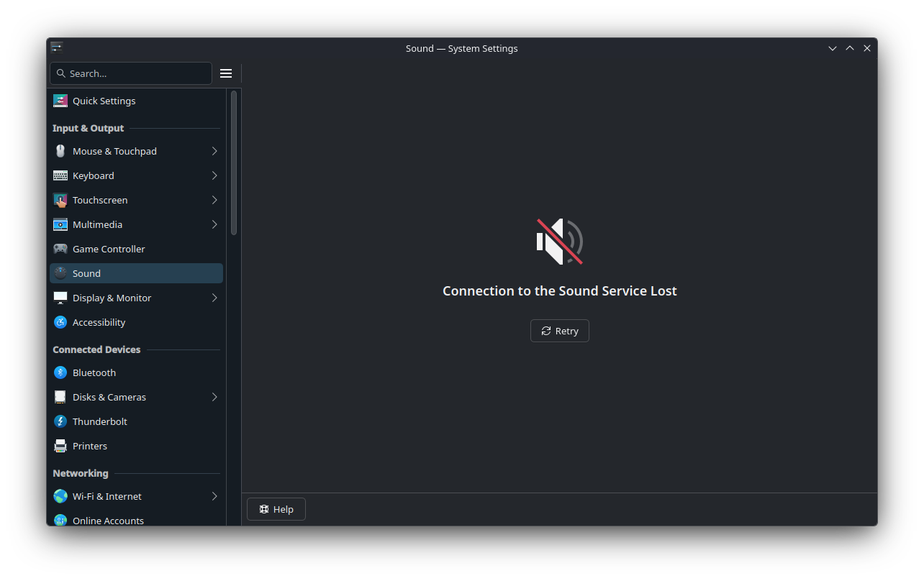This screenshot has width=924, height=581.
Task: Open the hamburger menu button
Action: click(226, 73)
